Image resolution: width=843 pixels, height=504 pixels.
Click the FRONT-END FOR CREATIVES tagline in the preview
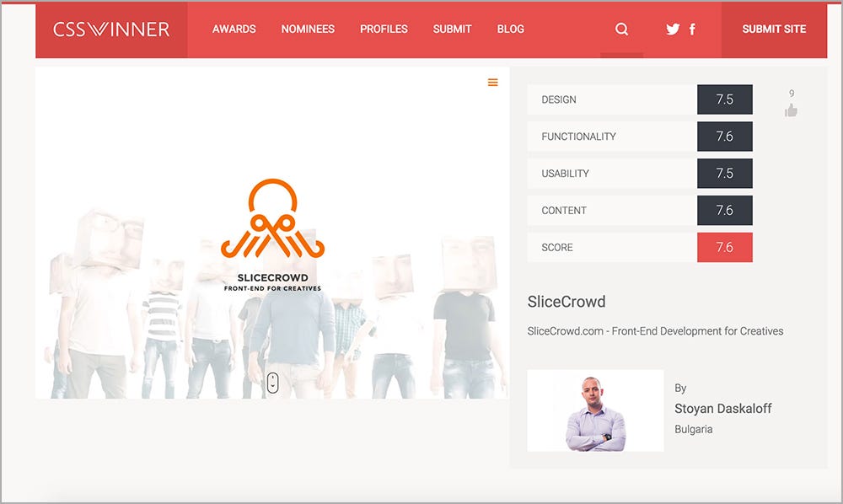[x=272, y=288]
